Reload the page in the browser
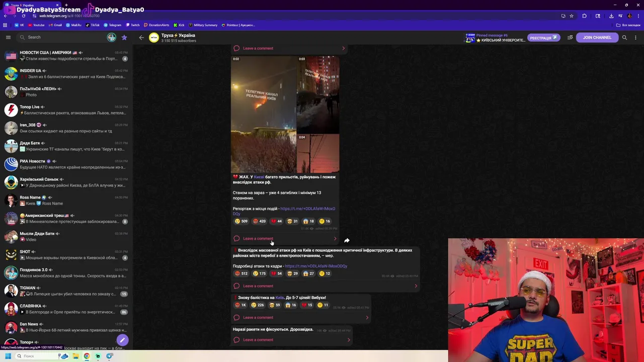The image size is (644, 362). coord(23,16)
